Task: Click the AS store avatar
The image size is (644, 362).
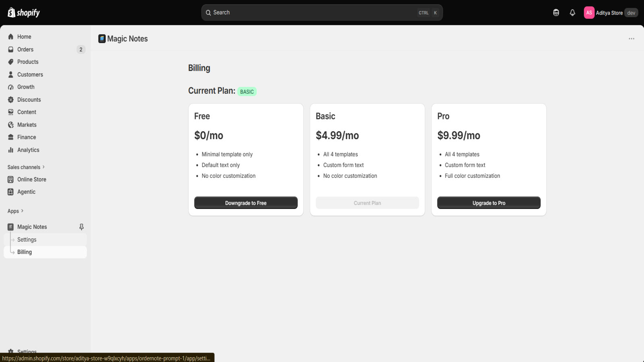Action: [589, 13]
